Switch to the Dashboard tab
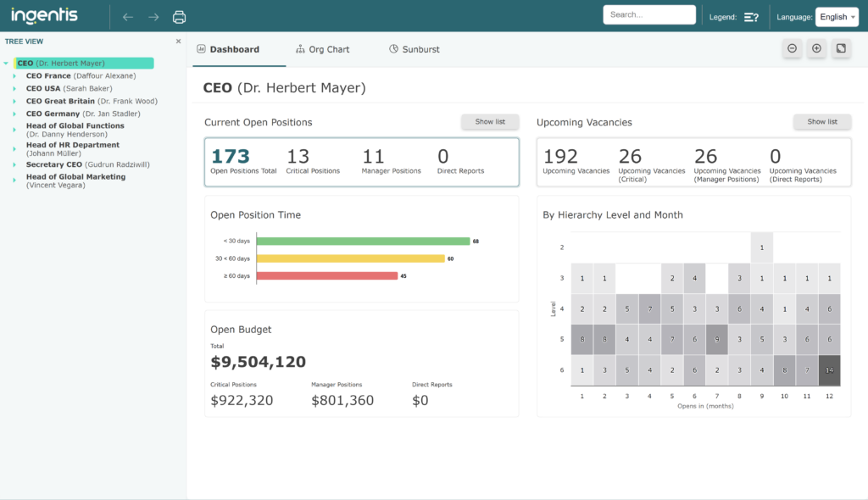 pos(228,49)
